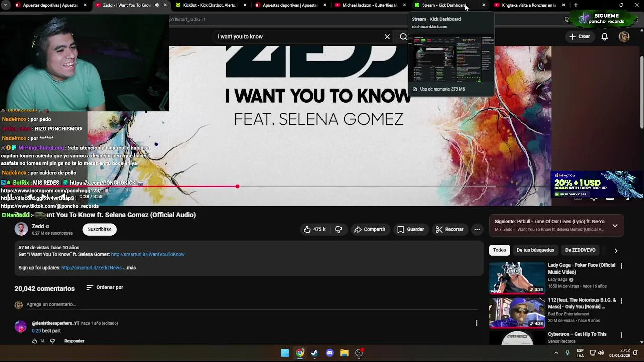
Task: Run the search with the magnifier icon
Action: 403,37
